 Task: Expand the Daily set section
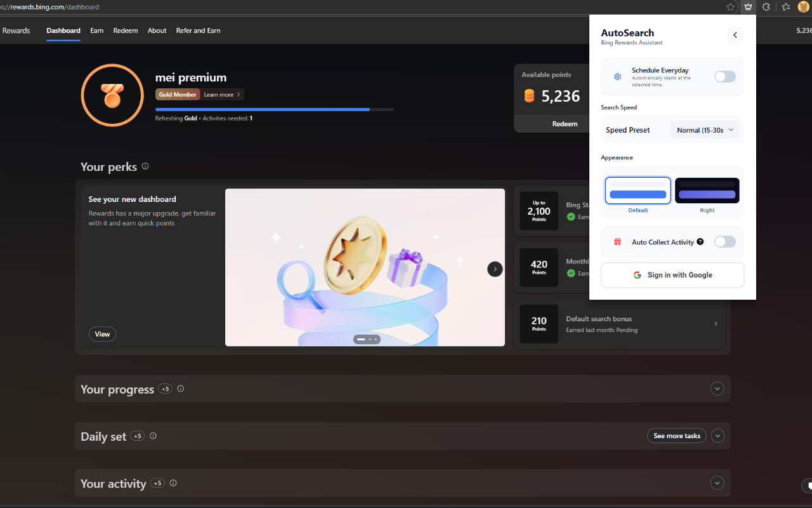[717, 436]
